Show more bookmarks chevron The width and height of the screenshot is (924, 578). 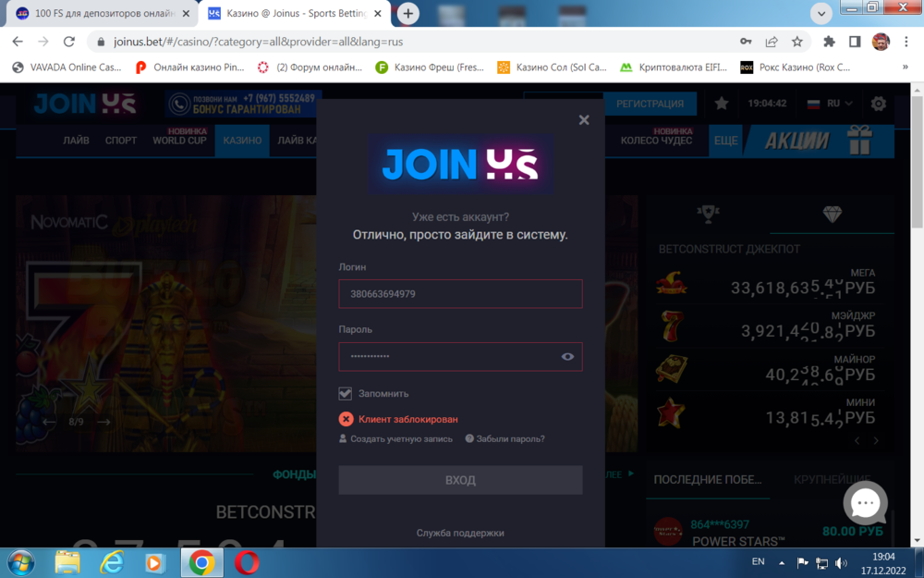[906, 68]
